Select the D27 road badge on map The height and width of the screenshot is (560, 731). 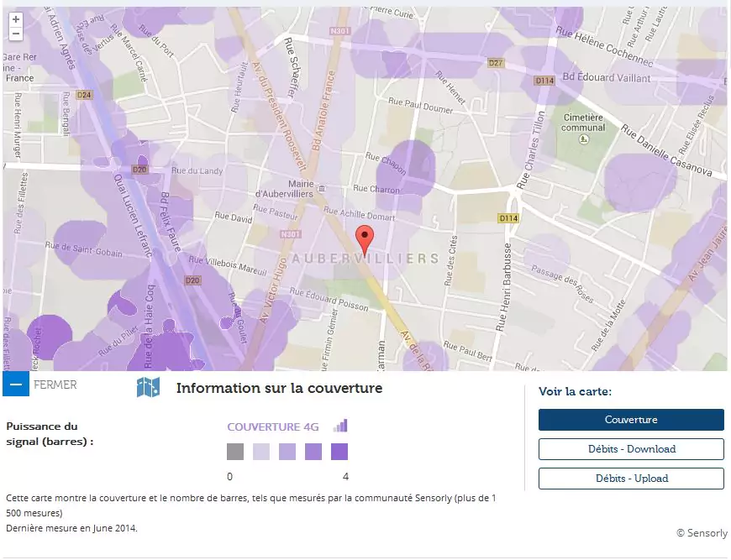496,62
